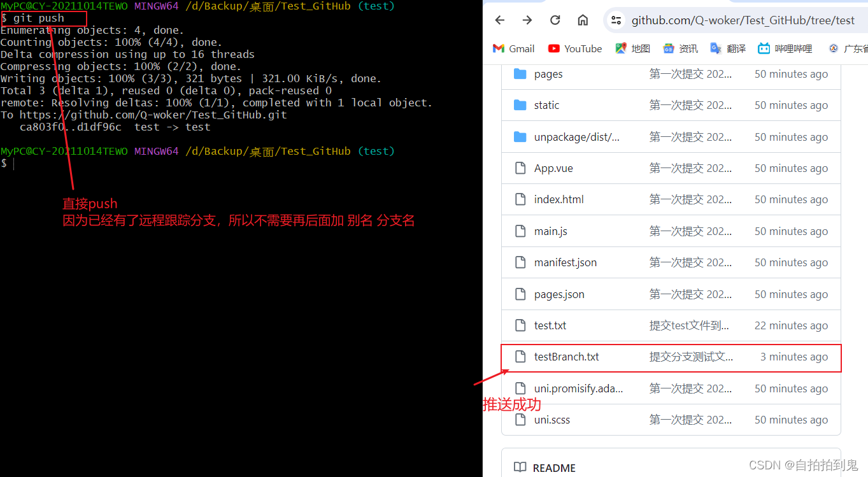Click the 翻译 bookmark icon
868x477 pixels.
(x=716, y=48)
